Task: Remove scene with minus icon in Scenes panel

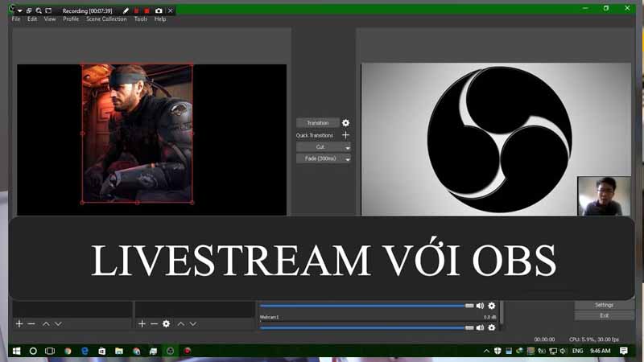Action: coord(31,324)
